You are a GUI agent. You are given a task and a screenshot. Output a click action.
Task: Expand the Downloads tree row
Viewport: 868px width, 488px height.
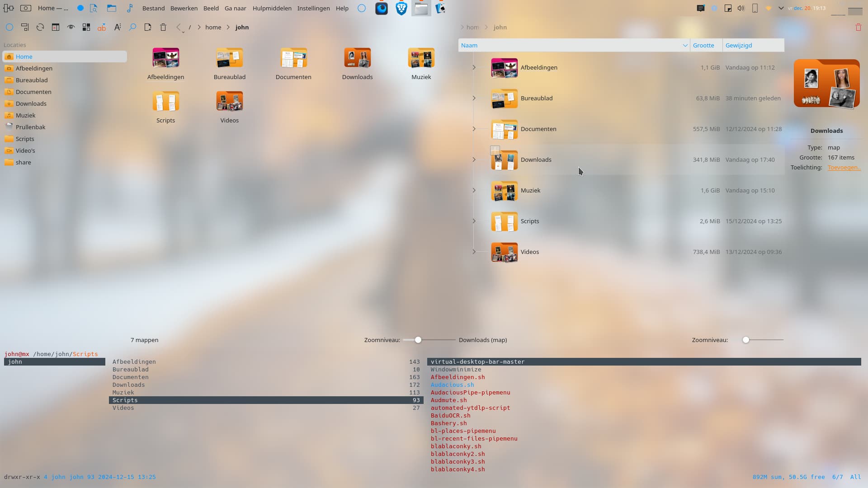[x=474, y=160]
